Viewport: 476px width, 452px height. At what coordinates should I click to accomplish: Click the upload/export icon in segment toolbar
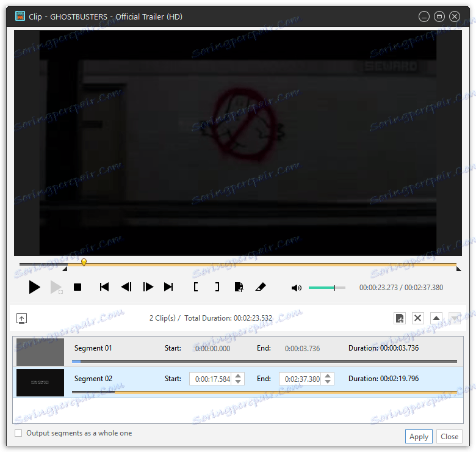tap(21, 319)
